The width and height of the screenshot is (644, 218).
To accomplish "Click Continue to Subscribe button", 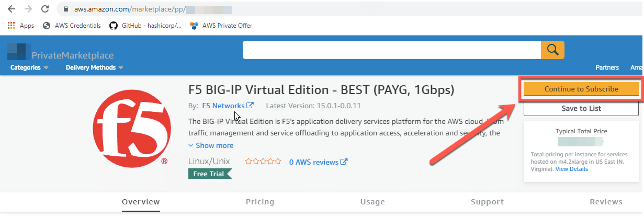I will pyautogui.click(x=581, y=89).
